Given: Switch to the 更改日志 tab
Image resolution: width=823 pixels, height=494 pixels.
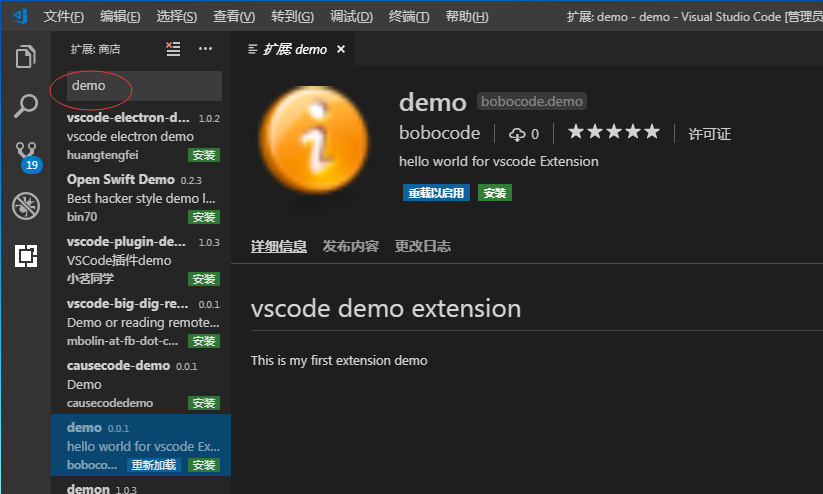Looking at the screenshot, I should tap(423, 246).
